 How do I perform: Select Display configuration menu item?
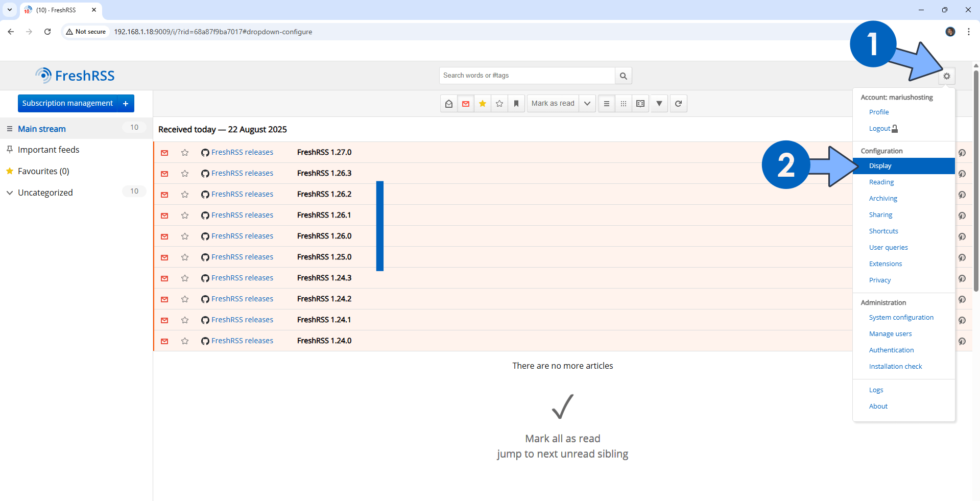coord(903,166)
